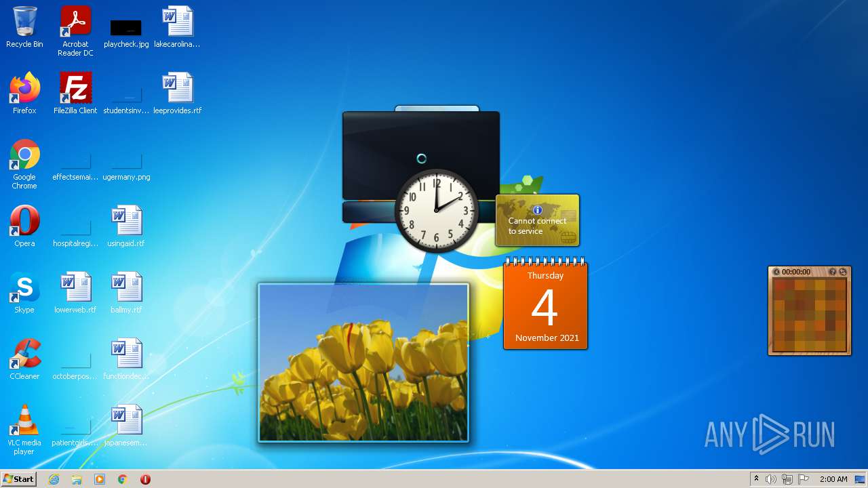Click the calendar gadget showing Thursday 4
Viewport: 868px width, 488px height.
coord(545,304)
